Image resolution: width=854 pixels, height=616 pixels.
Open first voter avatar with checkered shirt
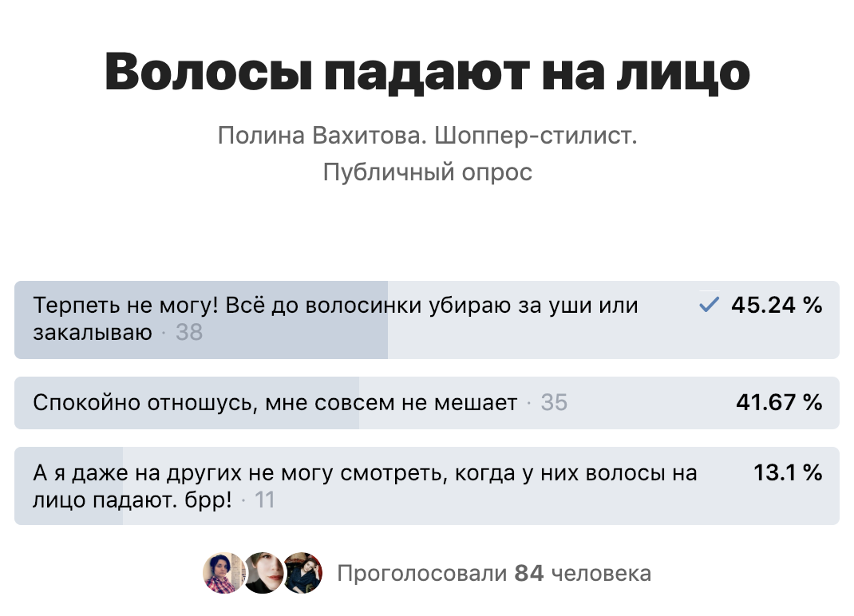pos(223,573)
